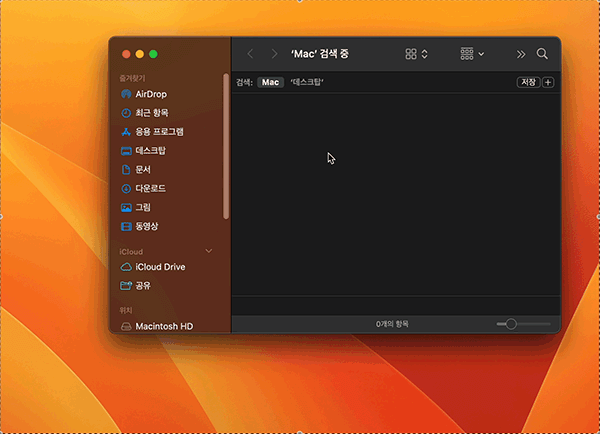The image size is (600, 434).
Task: Set search scope to Mac
Action: point(270,82)
